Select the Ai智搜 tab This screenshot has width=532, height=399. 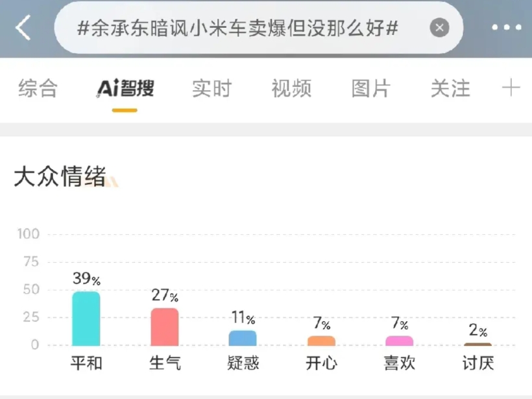pos(125,88)
